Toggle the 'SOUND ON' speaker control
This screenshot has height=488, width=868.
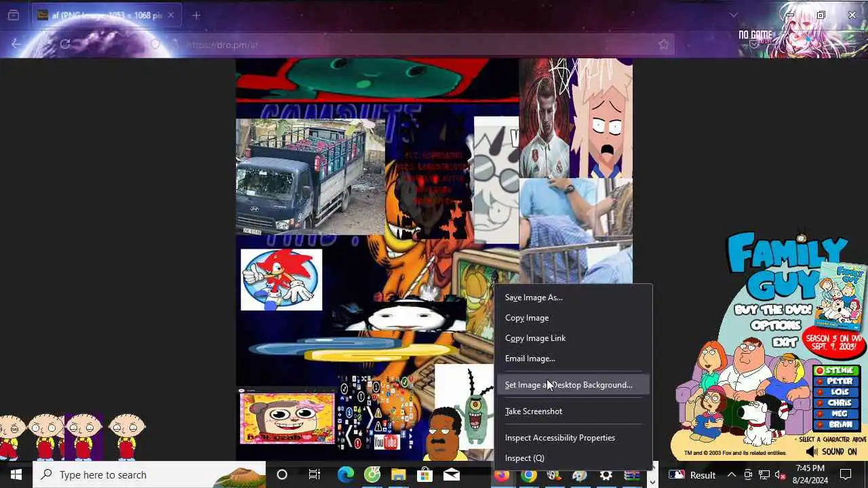click(x=831, y=451)
